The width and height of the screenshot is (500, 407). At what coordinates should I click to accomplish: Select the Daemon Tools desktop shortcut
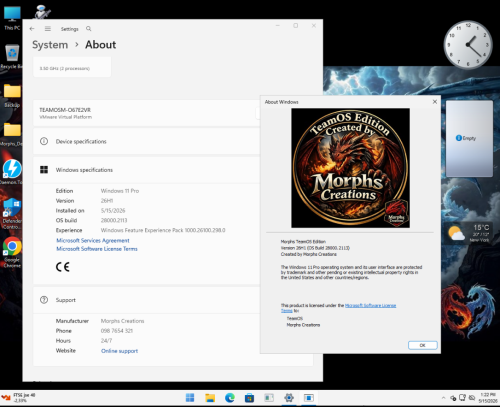[x=12, y=172]
